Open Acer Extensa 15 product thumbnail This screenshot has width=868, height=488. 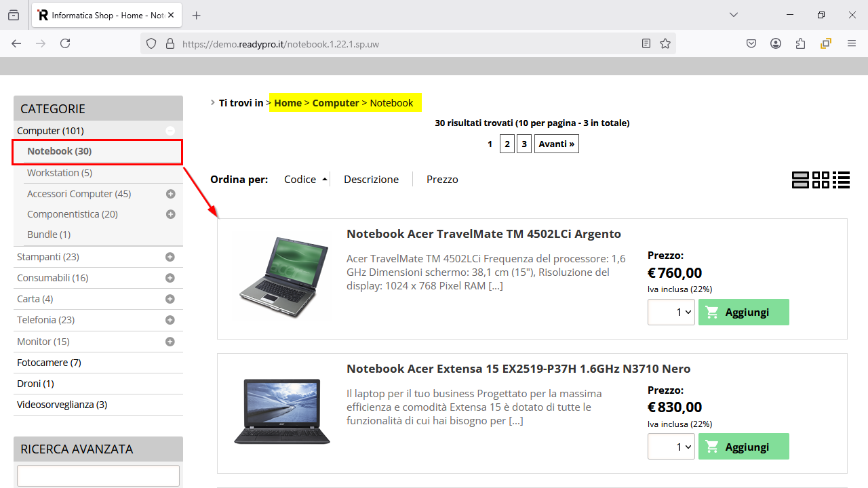pos(282,411)
